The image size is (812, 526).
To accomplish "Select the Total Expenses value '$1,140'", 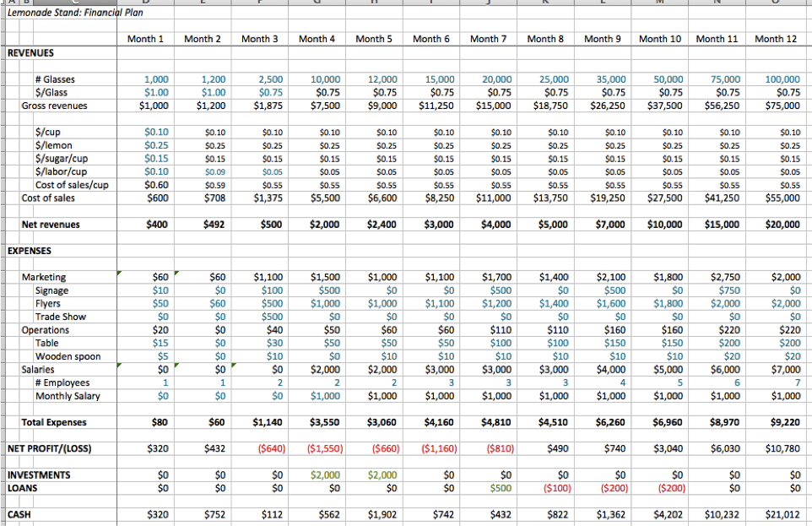I will pyautogui.click(x=268, y=422).
